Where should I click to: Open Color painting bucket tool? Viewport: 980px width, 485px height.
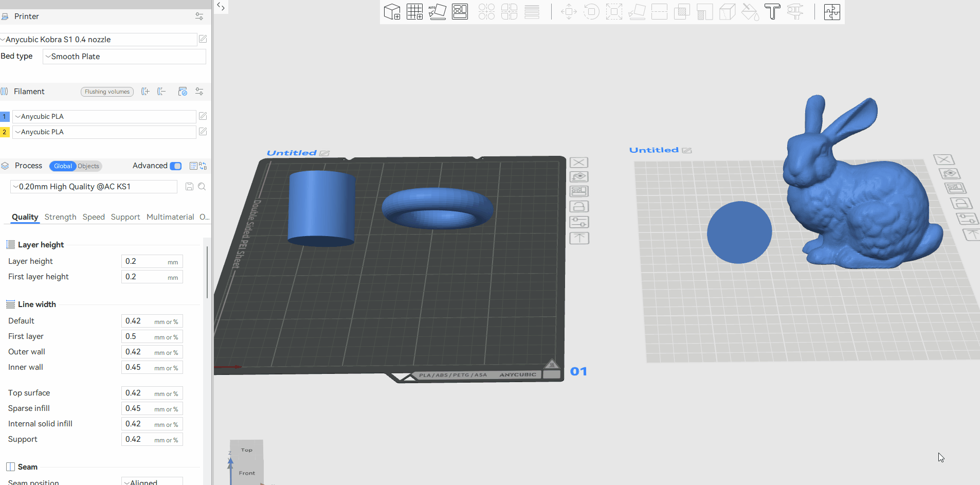(x=750, y=11)
